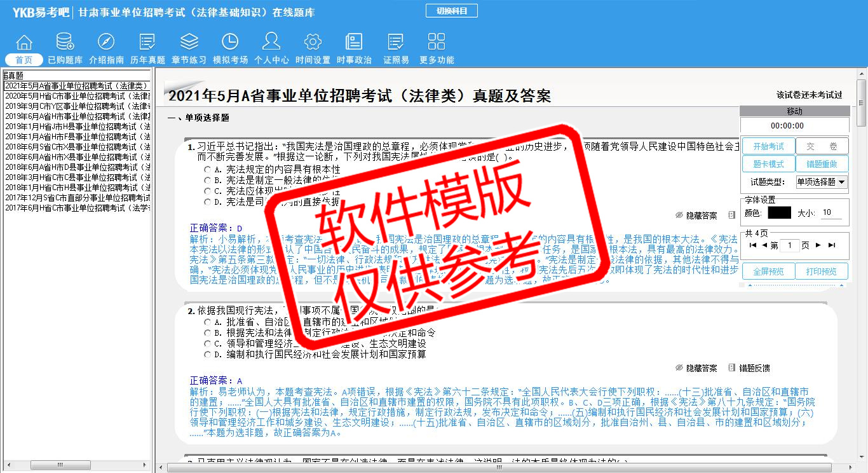Click the 切换科目 switch subject button
Viewport: 868px width, 473px height.
(x=451, y=11)
